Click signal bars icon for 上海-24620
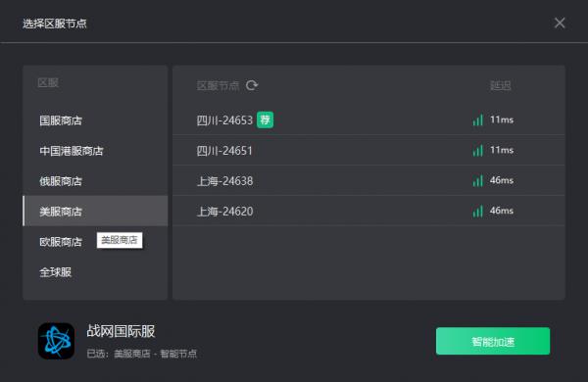588x382 pixels. pos(478,211)
